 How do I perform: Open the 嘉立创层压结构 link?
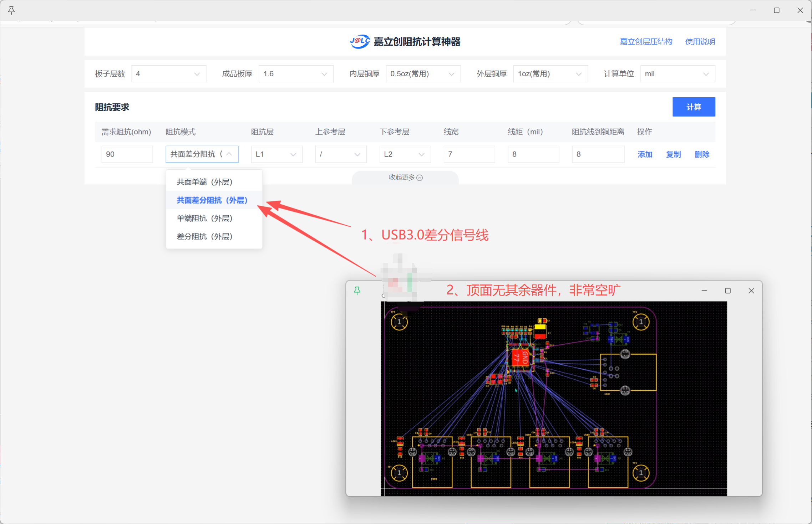646,42
